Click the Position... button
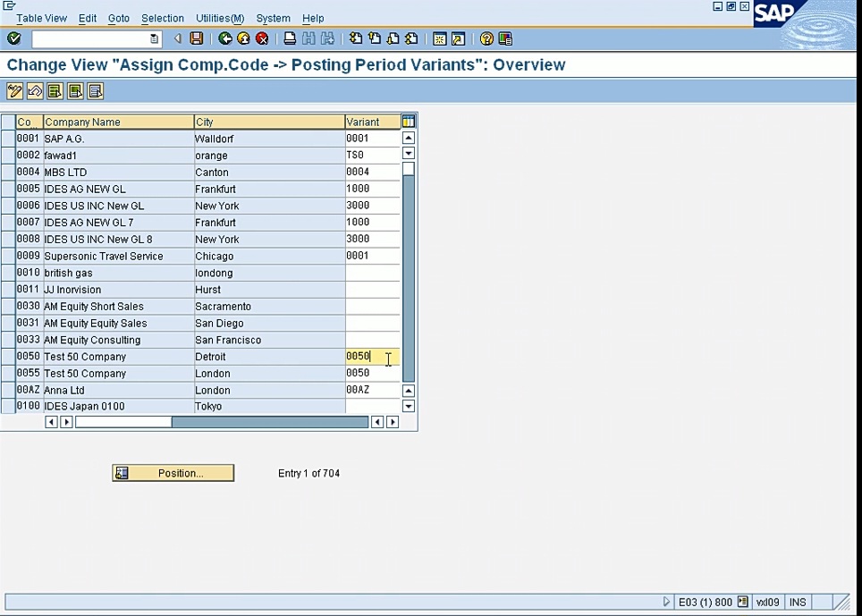This screenshot has height=616, width=862. [x=173, y=473]
